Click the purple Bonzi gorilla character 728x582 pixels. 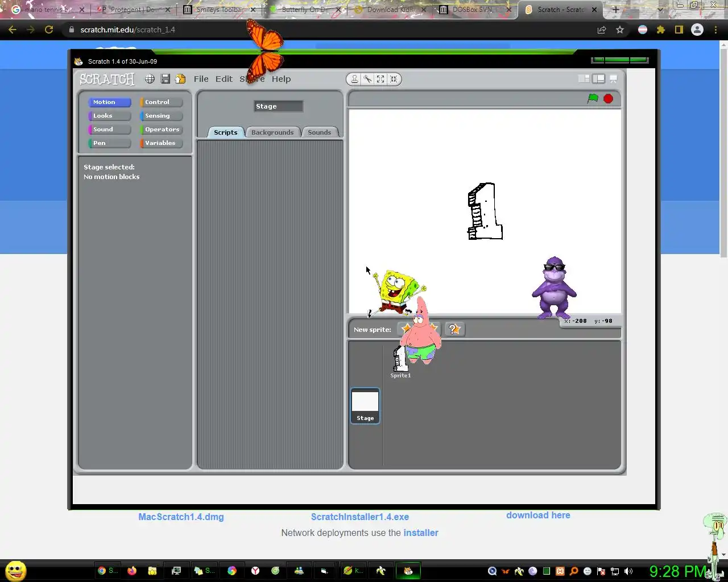coord(554,288)
